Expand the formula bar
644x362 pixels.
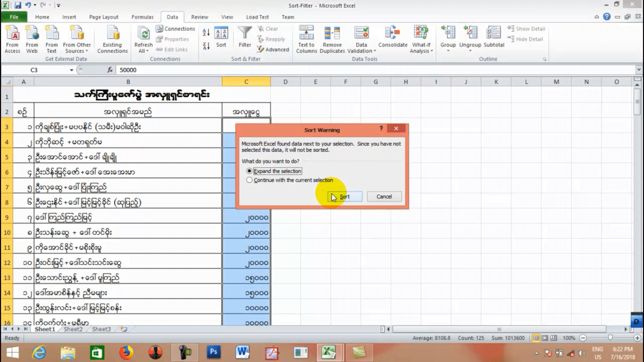pyautogui.click(x=639, y=70)
